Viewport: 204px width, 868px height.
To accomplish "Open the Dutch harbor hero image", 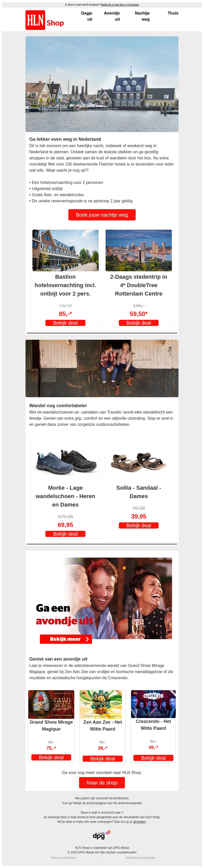I will (x=102, y=84).
